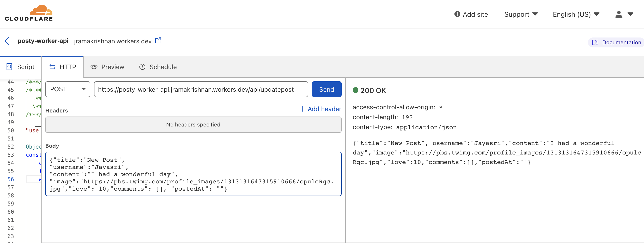This screenshot has width=644, height=243.
Task: Click the eye icon on Preview tab
Action: pos(94,67)
